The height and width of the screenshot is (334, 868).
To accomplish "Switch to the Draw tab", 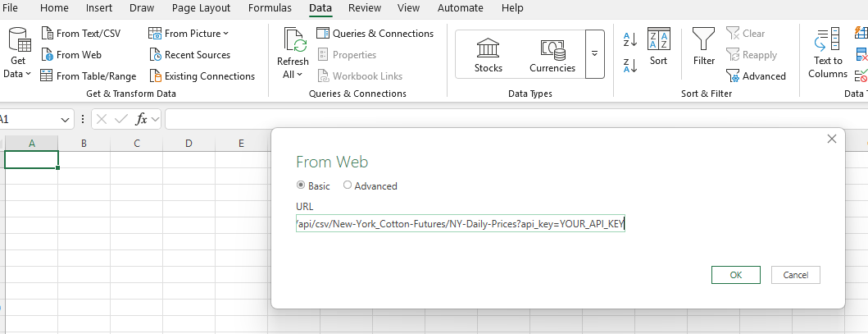I will pyautogui.click(x=142, y=7).
